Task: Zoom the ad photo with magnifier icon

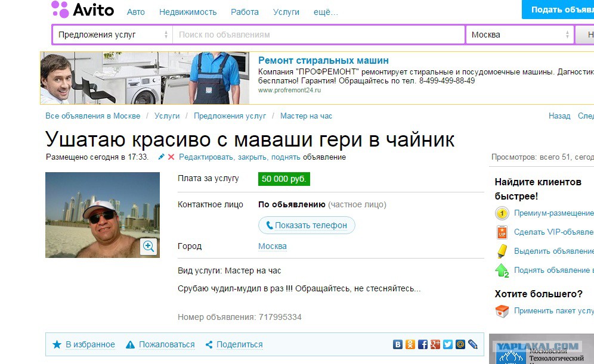Action: point(148,246)
